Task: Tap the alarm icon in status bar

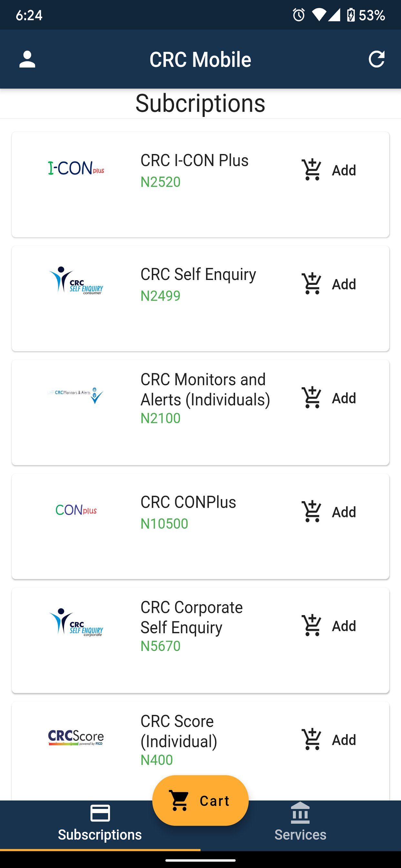Action: coord(299,15)
